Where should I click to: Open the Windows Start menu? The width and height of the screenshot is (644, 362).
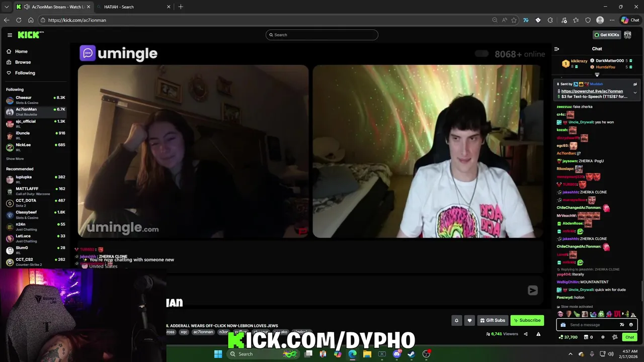(218, 354)
